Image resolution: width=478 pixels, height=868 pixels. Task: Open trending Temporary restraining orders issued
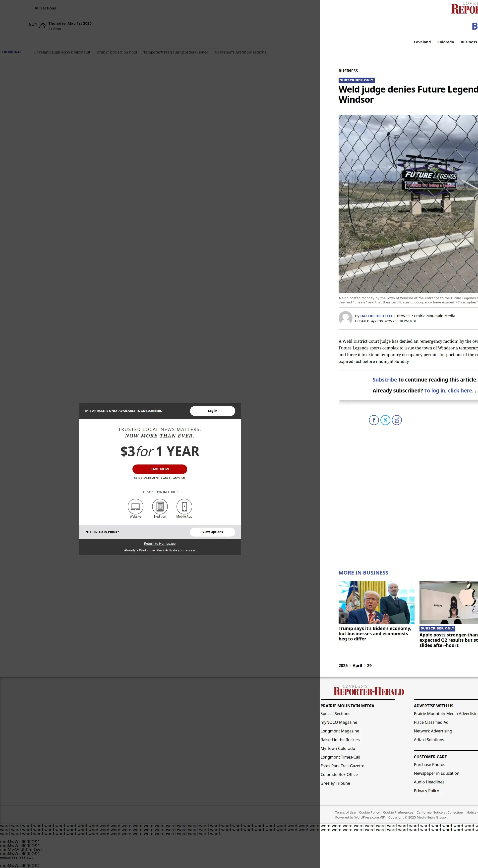click(176, 52)
